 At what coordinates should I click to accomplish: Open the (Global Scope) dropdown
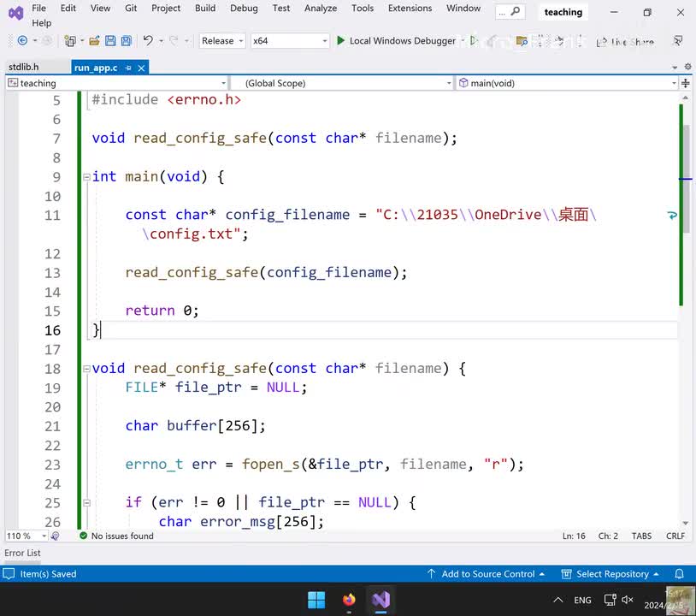point(342,83)
